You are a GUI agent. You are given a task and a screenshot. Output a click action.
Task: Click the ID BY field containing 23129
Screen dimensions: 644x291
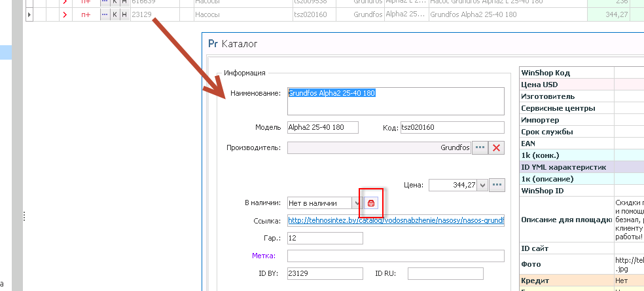[x=325, y=273]
